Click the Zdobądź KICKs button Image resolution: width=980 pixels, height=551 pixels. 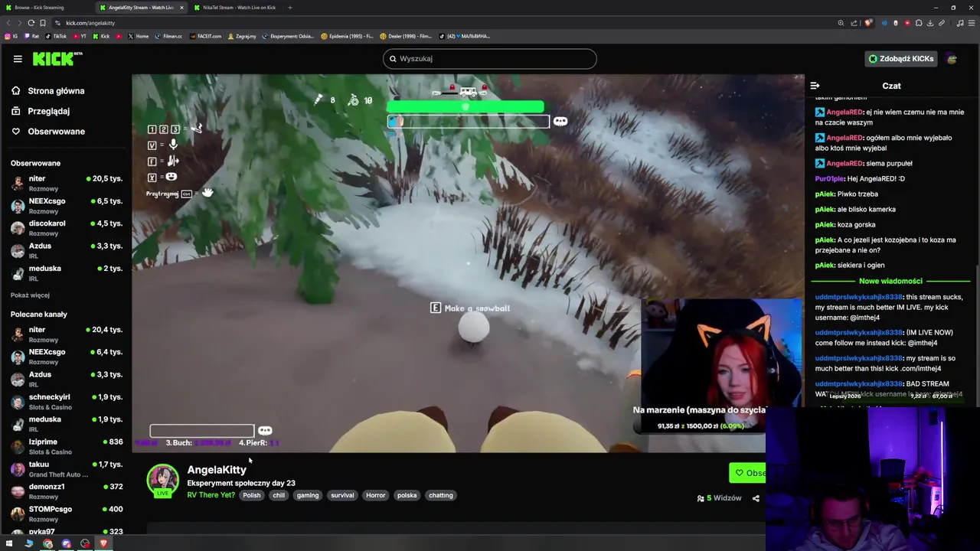click(x=901, y=59)
